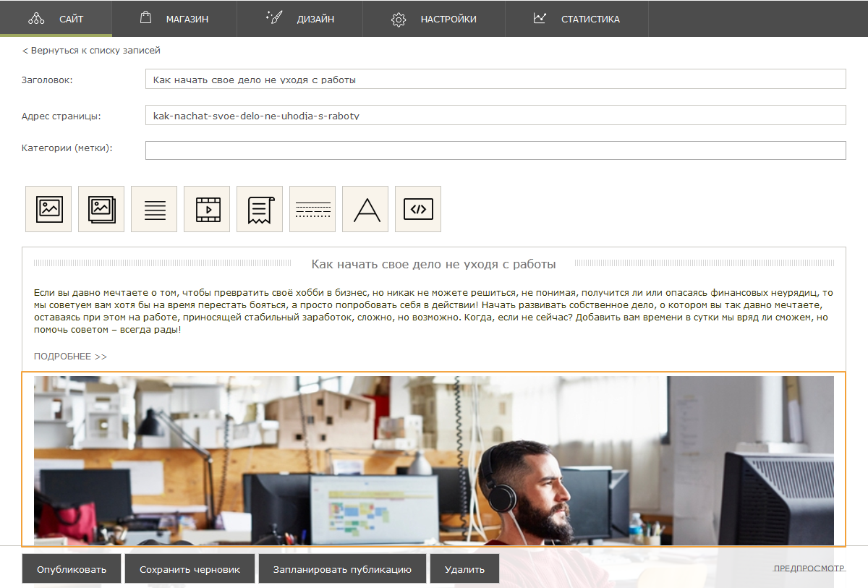Open the Сайт tab
868x588 pixels.
point(56,19)
